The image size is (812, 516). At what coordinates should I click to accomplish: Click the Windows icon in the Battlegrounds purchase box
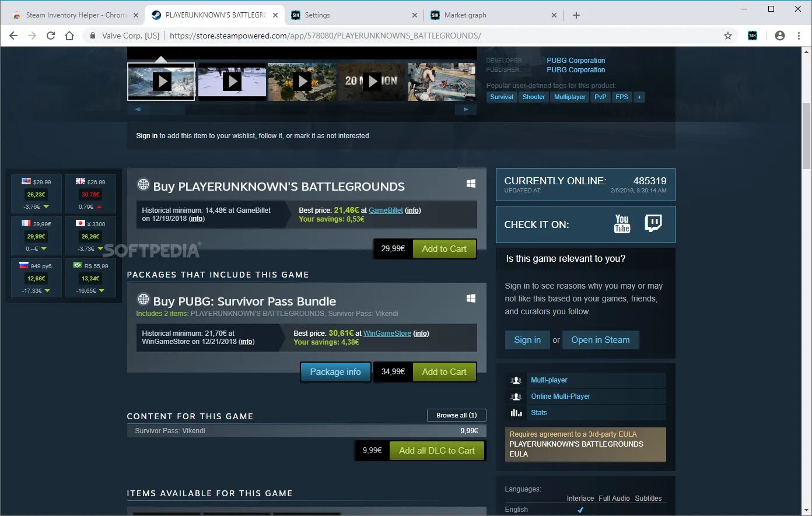coord(471,184)
